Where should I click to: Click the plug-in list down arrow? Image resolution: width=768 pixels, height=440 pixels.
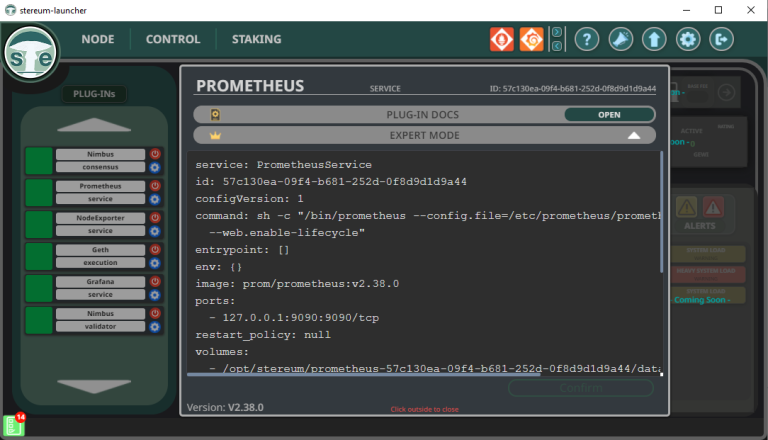click(x=94, y=386)
